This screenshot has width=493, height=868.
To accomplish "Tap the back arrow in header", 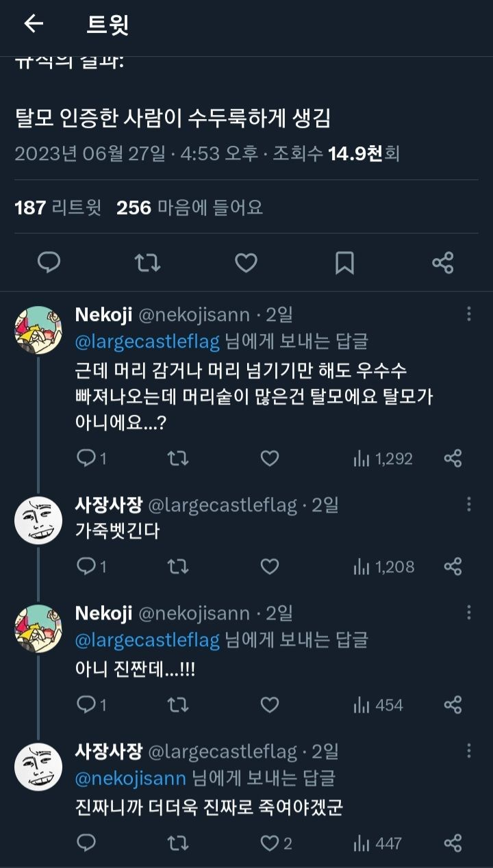I will (33, 24).
